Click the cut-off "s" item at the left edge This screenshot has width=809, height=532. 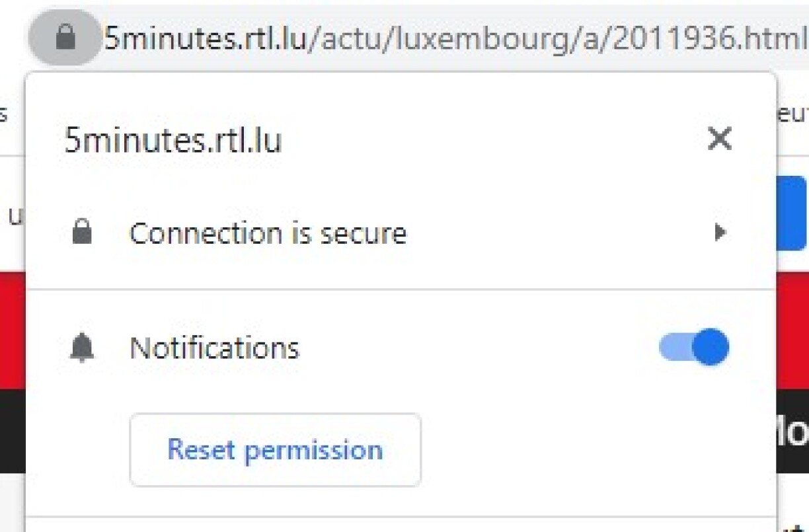pyautogui.click(x=4, y=114)
